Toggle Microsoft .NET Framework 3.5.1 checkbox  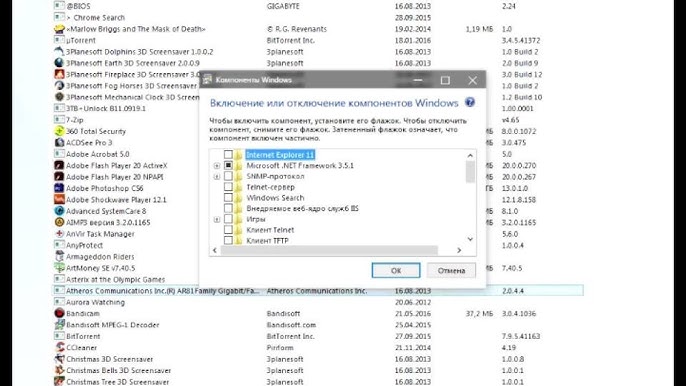tap(228, 165)
